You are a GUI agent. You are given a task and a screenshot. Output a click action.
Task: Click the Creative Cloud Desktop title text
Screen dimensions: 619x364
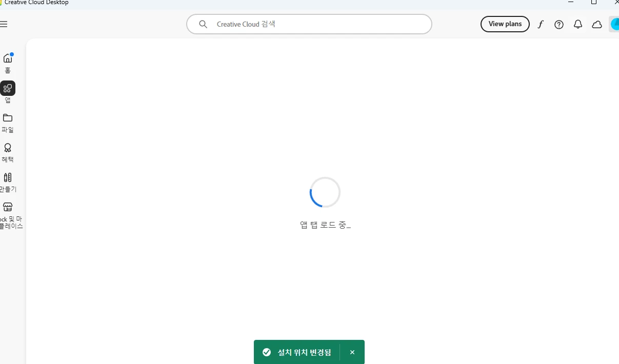(36, 3)
